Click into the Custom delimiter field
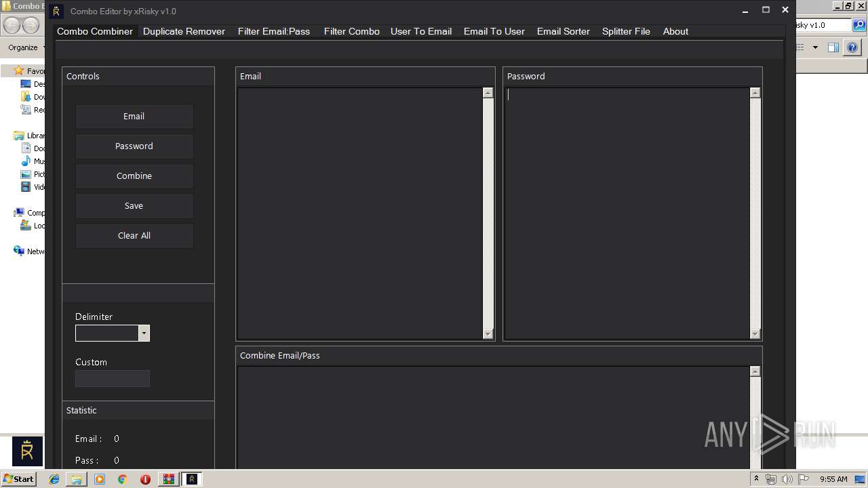The width and height of the screenshot is (868, 488). pos(113,379)
